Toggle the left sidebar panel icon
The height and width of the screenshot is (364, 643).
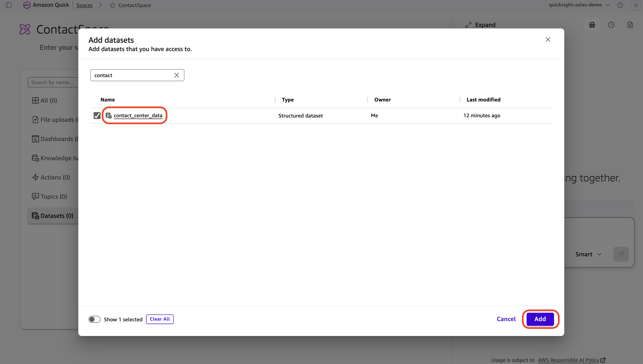(x=9, y=5)
